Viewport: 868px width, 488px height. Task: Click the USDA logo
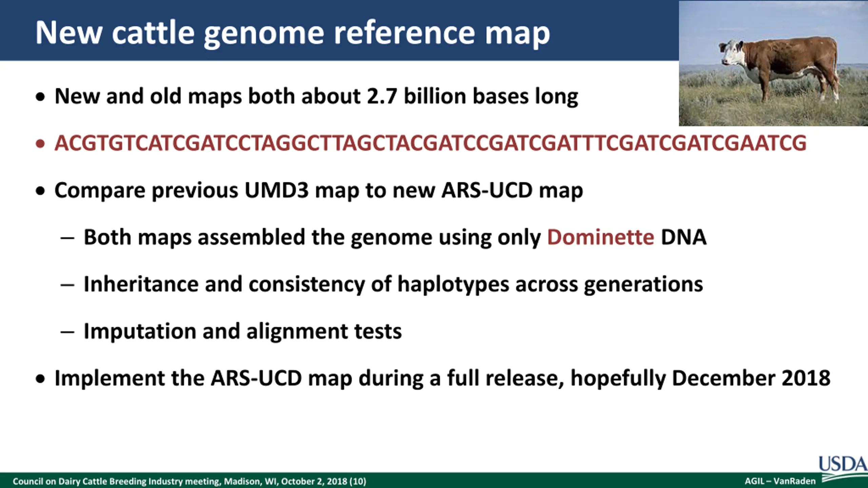pos(843,469)
